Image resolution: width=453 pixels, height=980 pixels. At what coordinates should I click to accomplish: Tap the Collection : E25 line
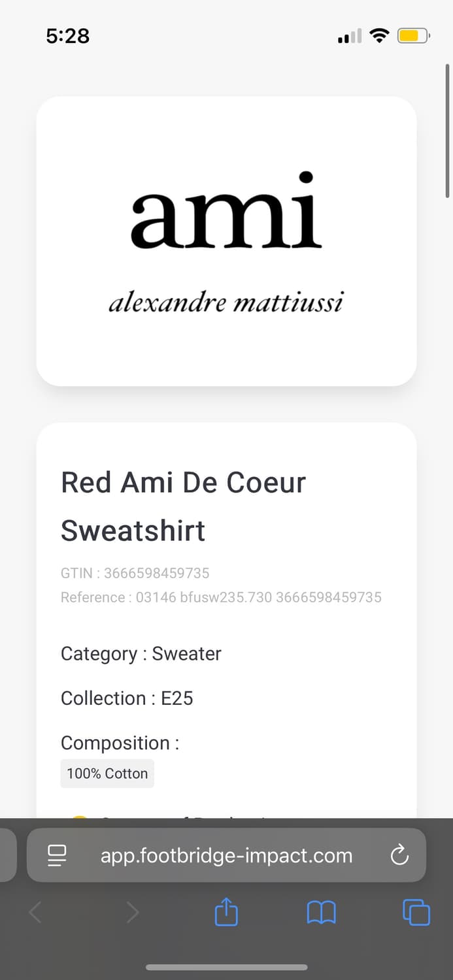tap(127, 698)
